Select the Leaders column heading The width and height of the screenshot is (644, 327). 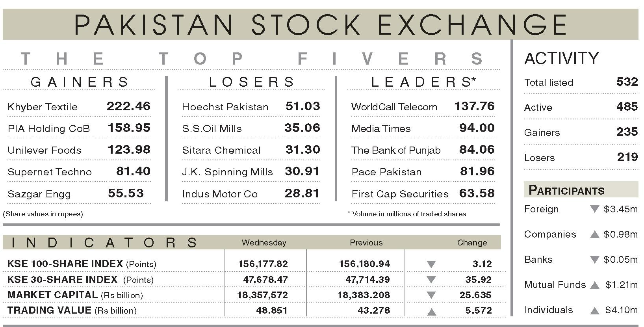(x=424, y=82)
